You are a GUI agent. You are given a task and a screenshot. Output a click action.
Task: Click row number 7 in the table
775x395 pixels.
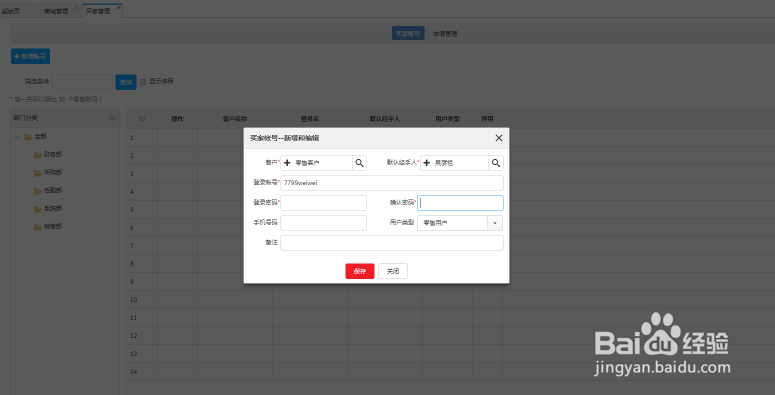pyautogui.click(x=132, y=246)
